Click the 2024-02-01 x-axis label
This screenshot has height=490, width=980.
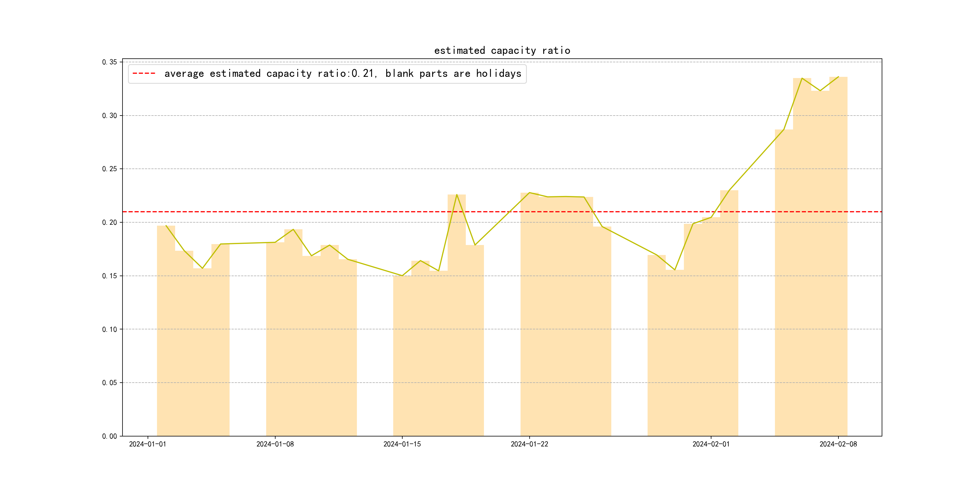711,444
